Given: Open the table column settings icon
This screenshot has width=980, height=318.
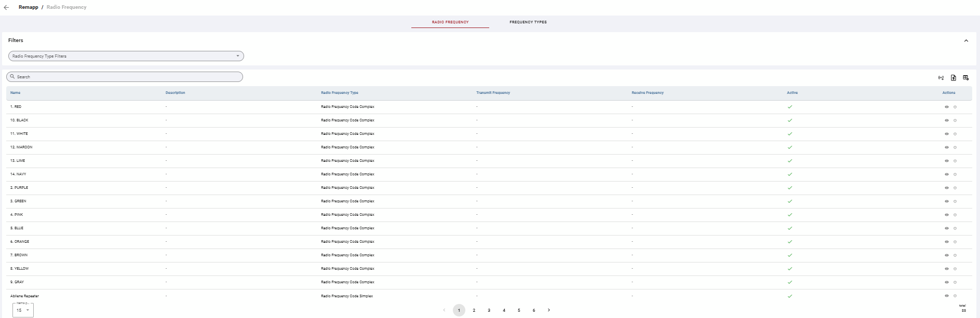Looking at the screenshot, I should [966, 78].
